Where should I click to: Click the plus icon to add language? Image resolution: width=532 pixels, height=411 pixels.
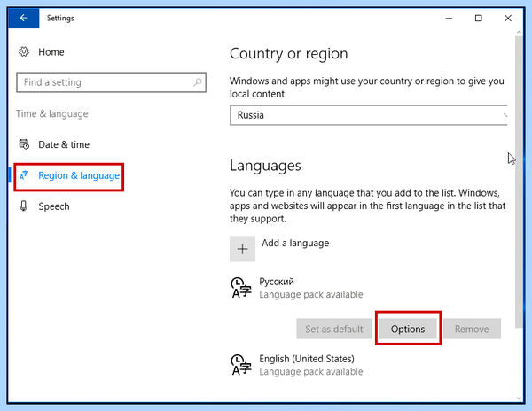coord(242,249)
